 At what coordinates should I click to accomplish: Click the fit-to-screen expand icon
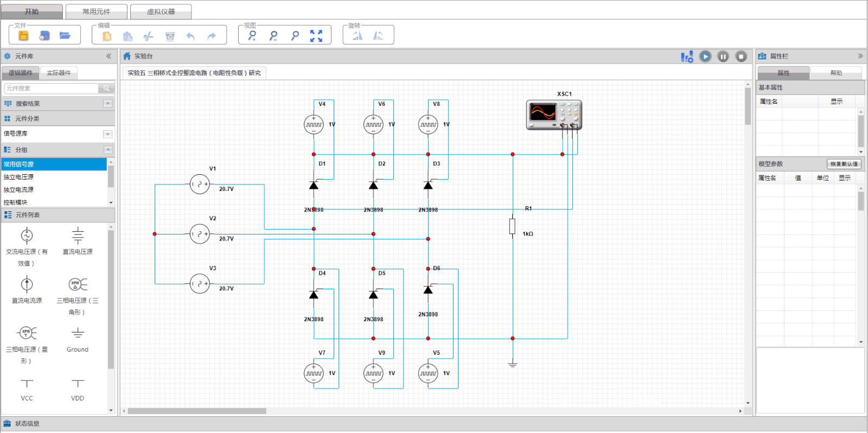[x=316, y=36]
